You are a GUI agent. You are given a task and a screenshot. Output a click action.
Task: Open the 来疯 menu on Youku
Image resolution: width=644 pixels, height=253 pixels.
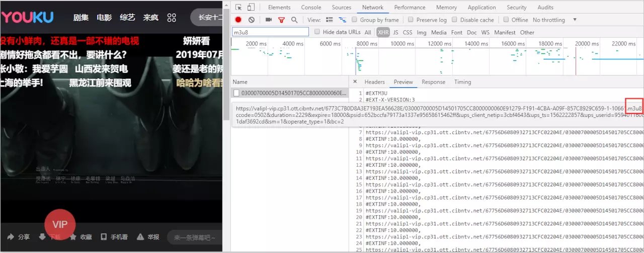coord(150,18)
